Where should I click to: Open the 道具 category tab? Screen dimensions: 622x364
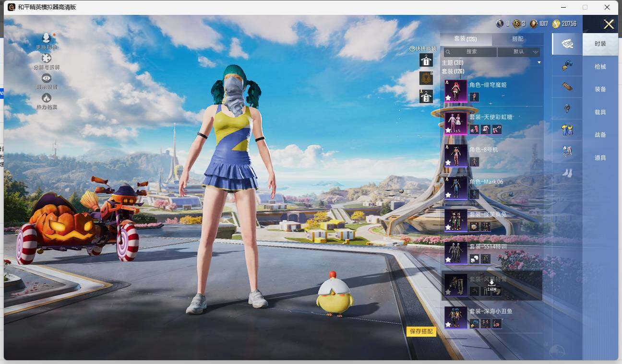click(x=600, y=158)
